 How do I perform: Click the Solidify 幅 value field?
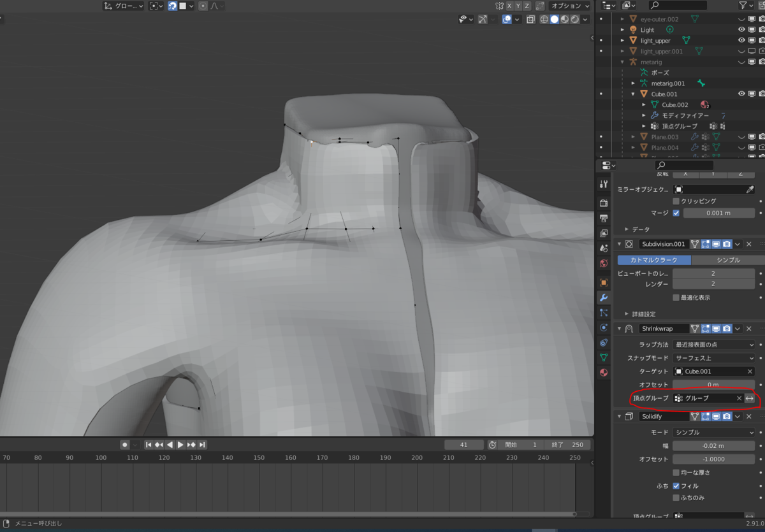[714, 446]
